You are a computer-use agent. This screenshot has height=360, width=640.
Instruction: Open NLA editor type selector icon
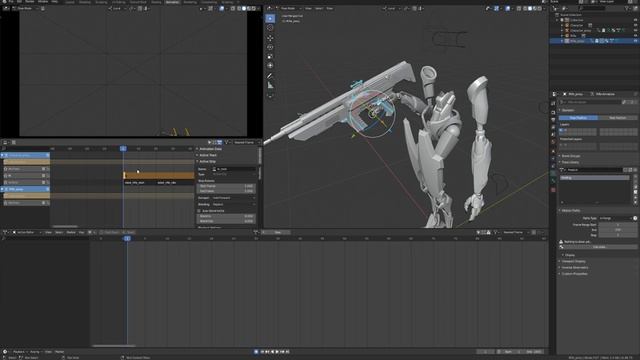(6, 142)
